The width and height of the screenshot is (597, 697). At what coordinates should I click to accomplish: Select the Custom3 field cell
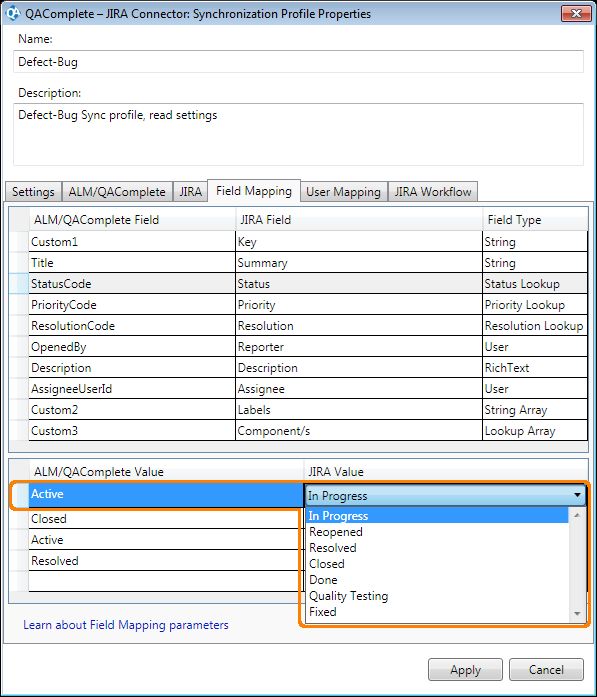pyautogui.click(x=132, y=431)
